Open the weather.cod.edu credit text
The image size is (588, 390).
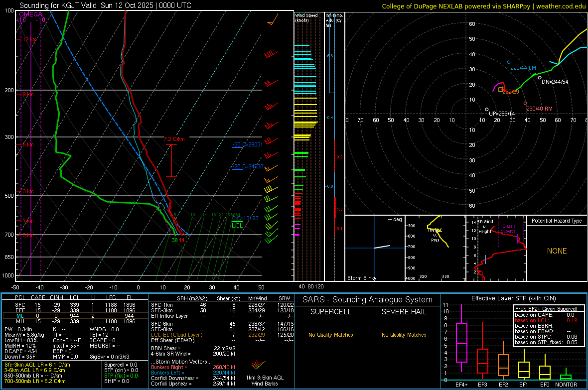483,6
